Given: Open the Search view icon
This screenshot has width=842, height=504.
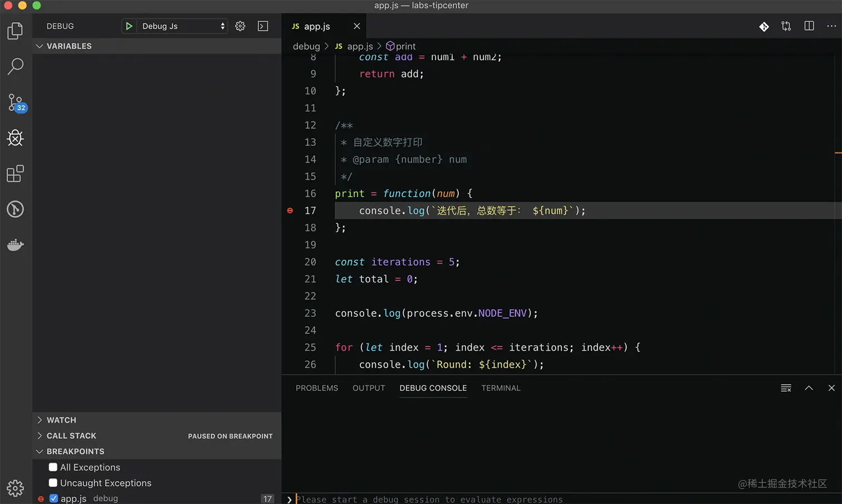Looking at the screenshot, I should tap(16, 66).
